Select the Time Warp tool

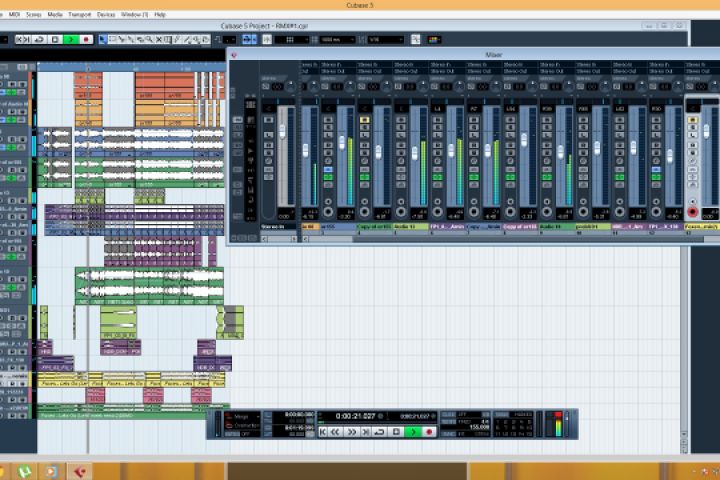[168, 40]
